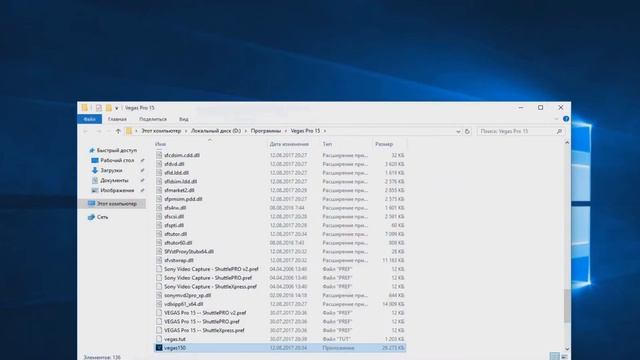Image resolution: width=640 pixels, height=360 pixels.
Task: Select Рабочий стол in navigation pane
Action: [117, 160]
